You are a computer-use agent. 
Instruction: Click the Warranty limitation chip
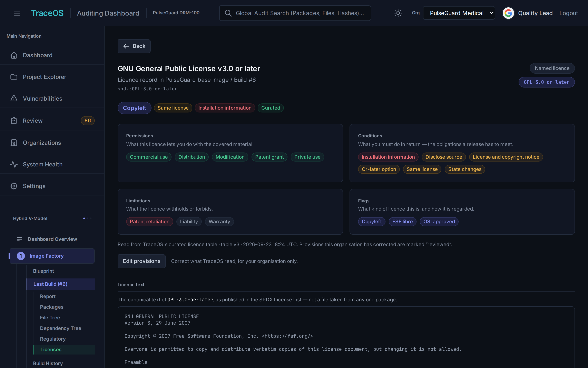coord(219,221)
